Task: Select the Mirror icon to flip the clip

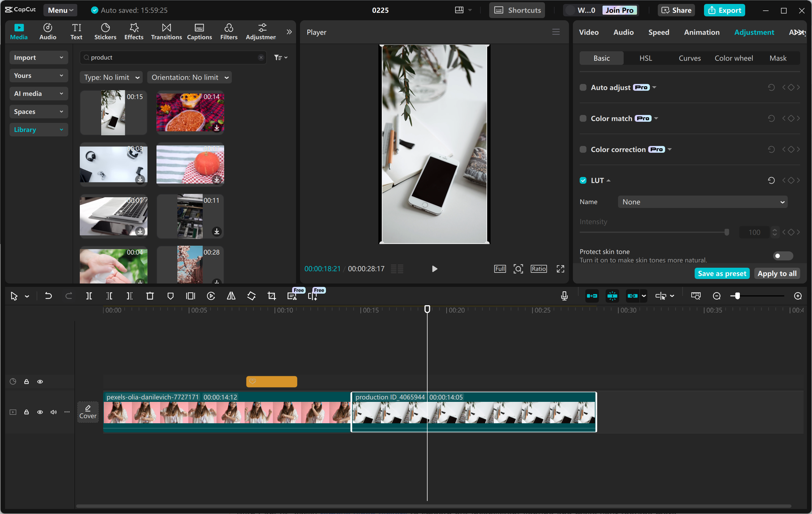Action: tap(231, 296)
